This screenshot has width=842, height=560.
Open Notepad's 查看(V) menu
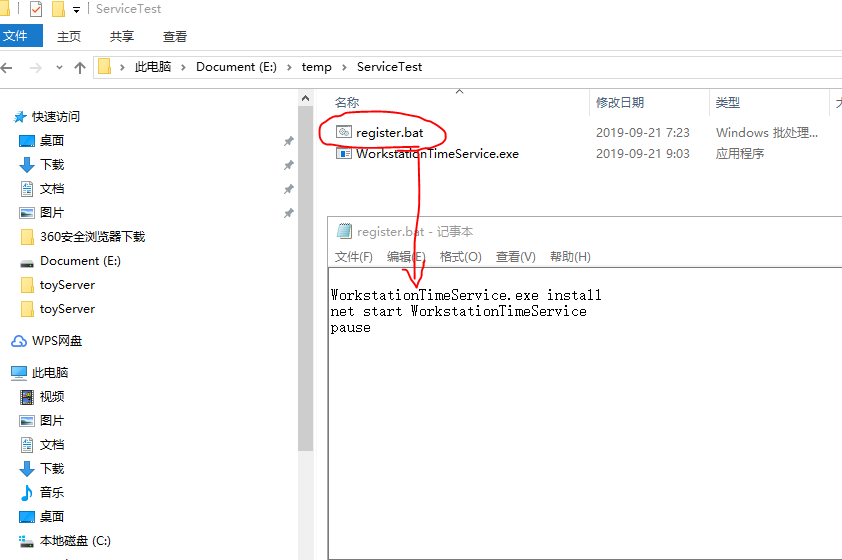coord(516,257)
